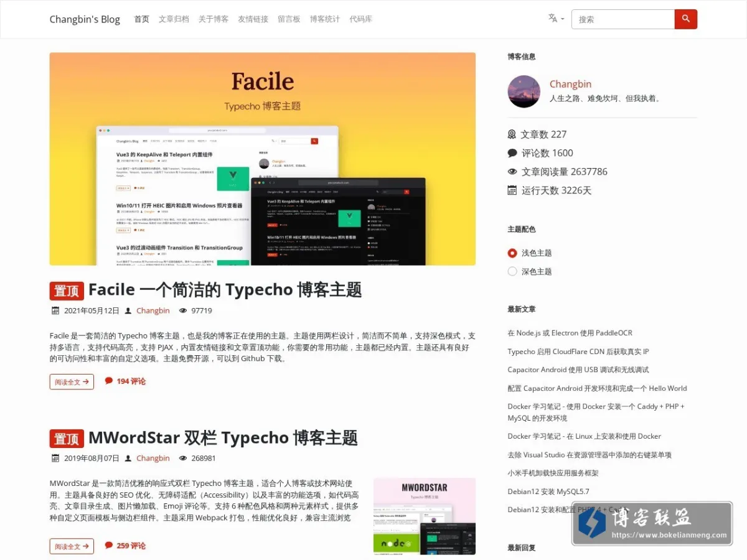Open author Changbin link under Facile post
The width and height of the screenshot is (747, 560).
153,310
